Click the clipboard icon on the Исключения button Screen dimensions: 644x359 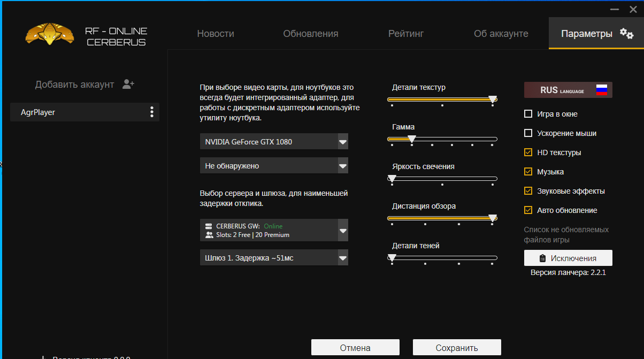tap(543, 258)
